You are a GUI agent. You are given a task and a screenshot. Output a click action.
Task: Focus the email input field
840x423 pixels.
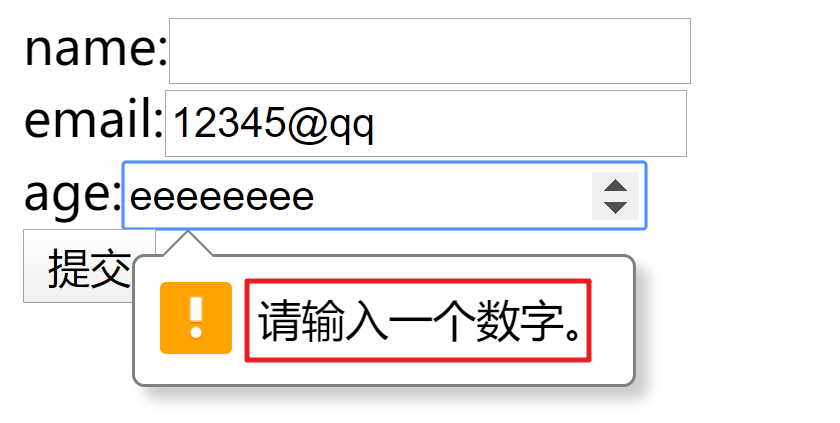[426, 123]
